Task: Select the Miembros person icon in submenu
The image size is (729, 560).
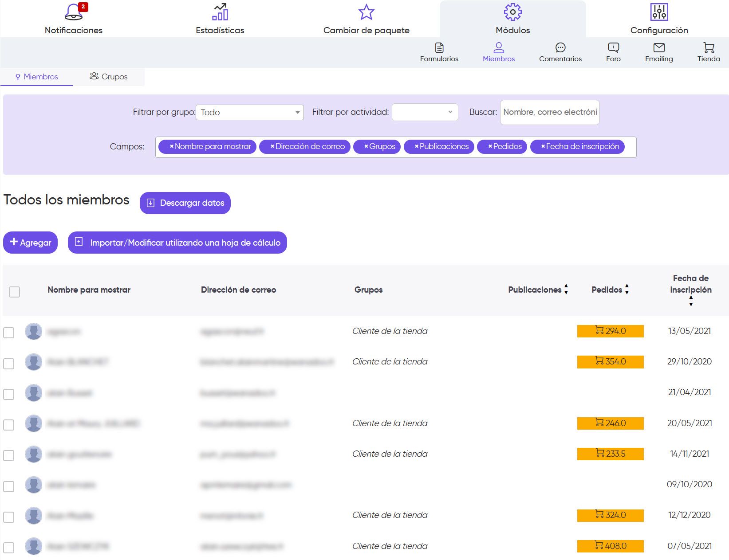Action: [499, 47]
